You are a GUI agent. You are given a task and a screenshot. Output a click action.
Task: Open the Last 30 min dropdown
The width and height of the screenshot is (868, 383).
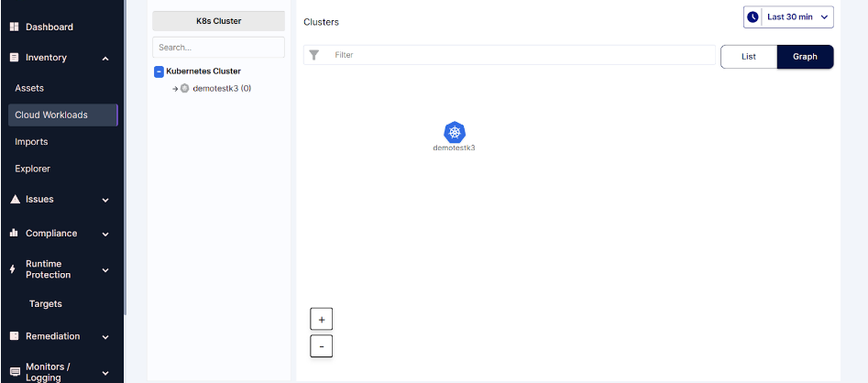[788, 17]
